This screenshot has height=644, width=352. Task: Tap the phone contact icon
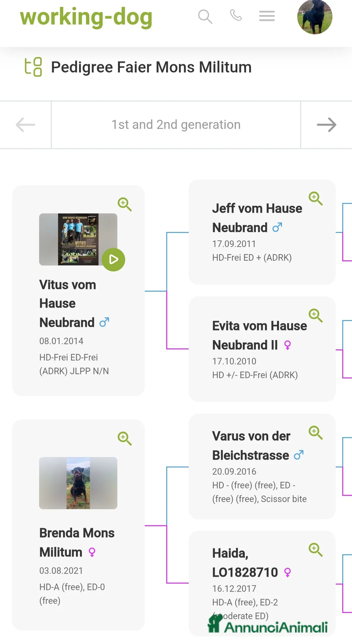(x=236, y=15)
